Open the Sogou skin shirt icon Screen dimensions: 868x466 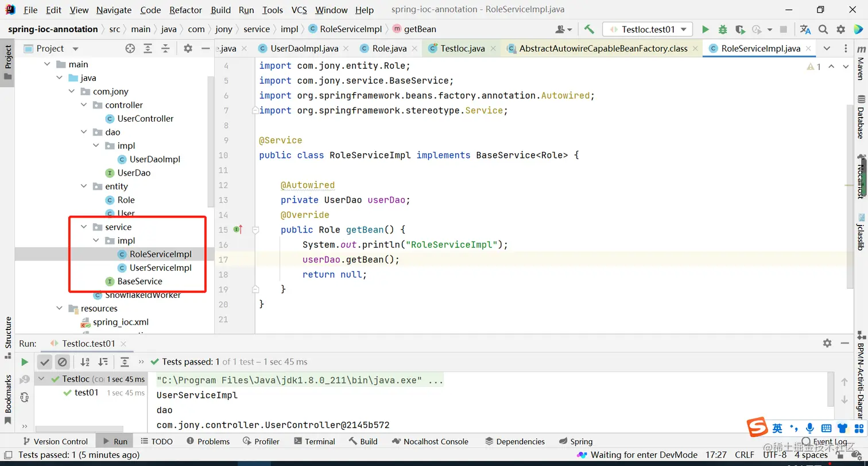[842, 428]
